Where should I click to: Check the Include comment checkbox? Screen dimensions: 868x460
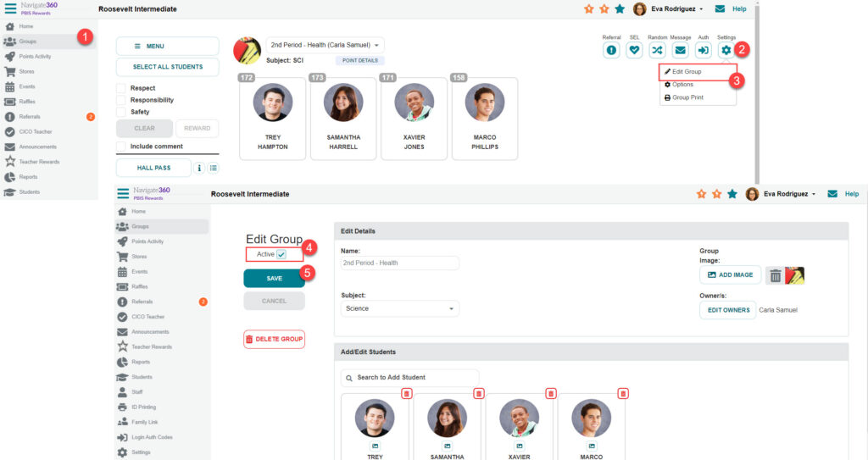121,147
